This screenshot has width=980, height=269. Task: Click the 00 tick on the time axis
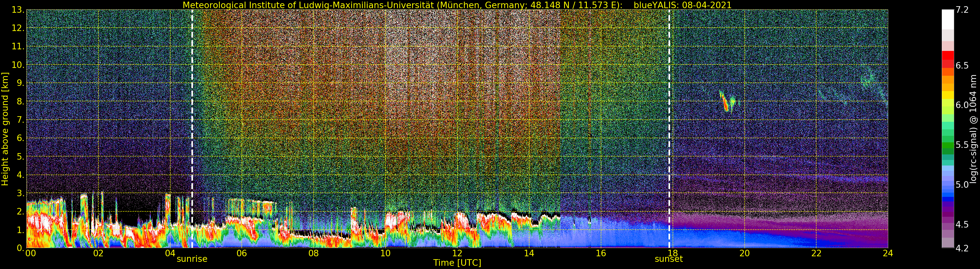30,253
